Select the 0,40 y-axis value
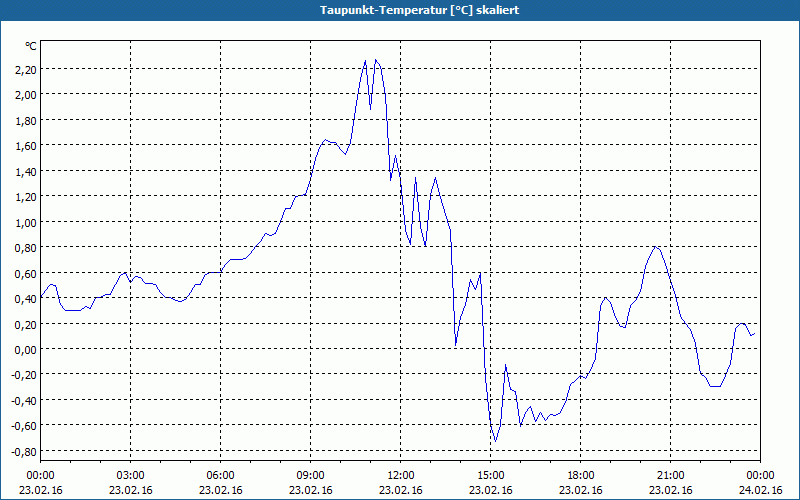This screenshot has width=800, height=500. point(26,299)
